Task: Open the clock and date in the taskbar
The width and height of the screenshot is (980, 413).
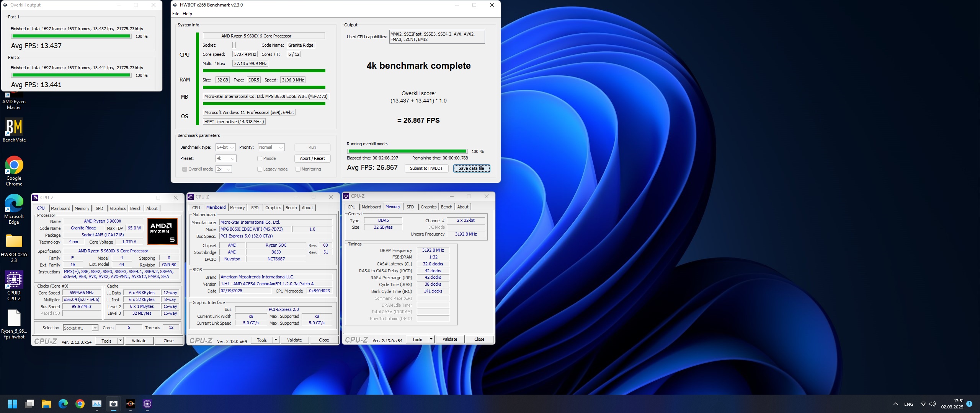Action: [952, 404]
